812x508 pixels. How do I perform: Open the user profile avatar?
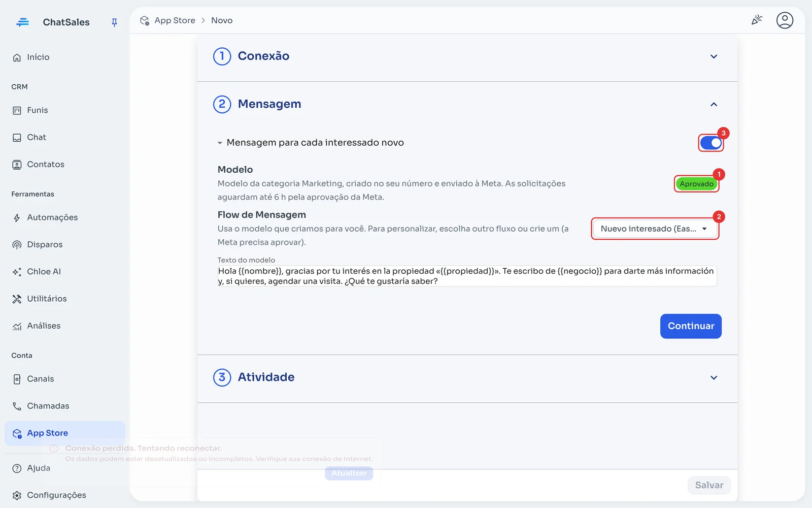(x=785, y=20)
